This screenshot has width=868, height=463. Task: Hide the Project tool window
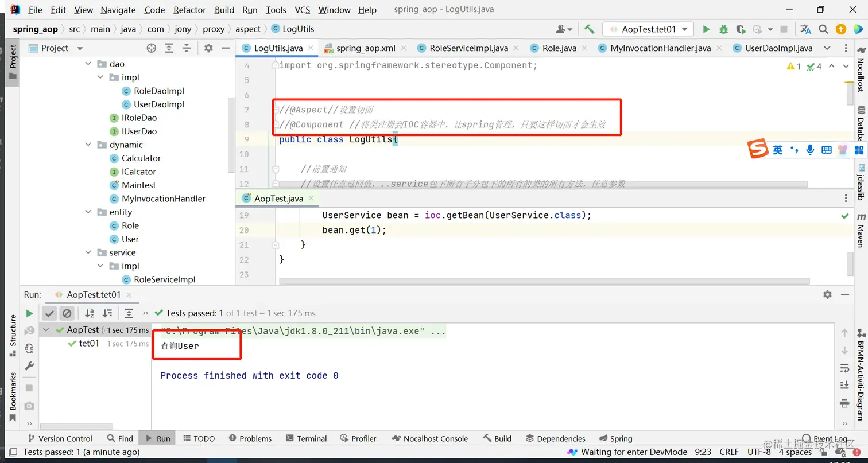pyautogui.click(x=225, y=48)
